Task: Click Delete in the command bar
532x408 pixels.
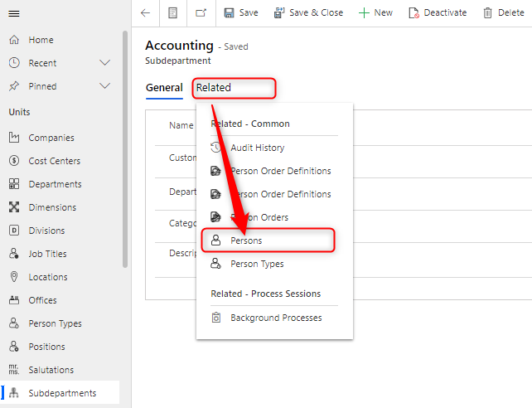Action: tap(503, 13)
